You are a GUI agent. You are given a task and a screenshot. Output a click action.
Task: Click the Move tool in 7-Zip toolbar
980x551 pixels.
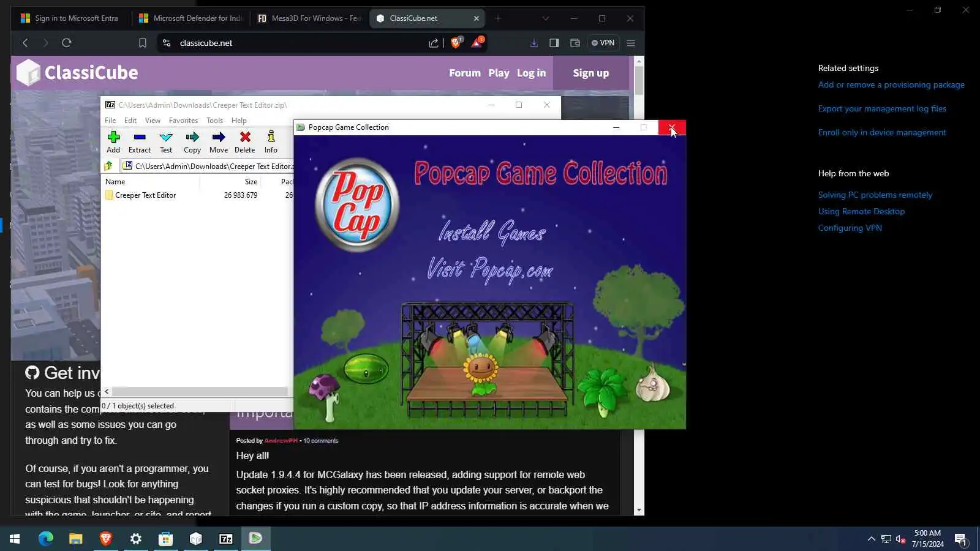click(219, 142)
